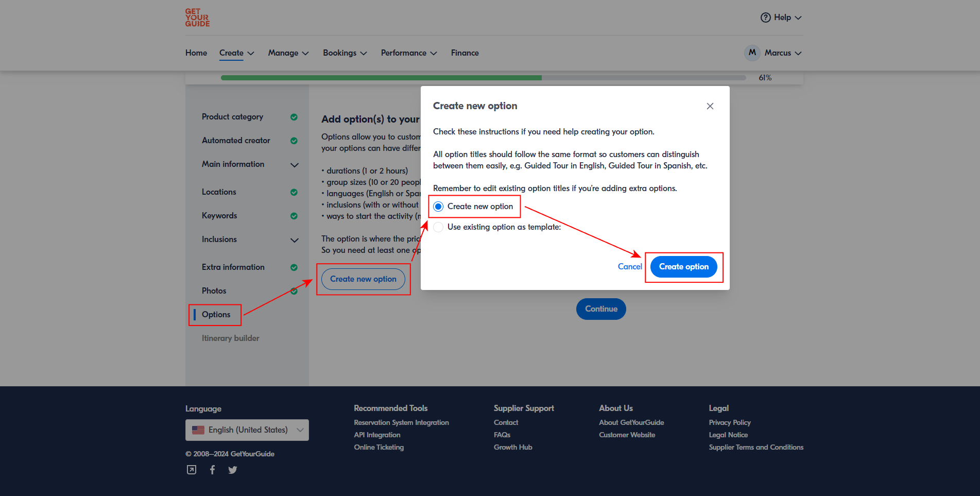Viewport: 980px width, 496px height.
Task: Click the US flag icon in language selector
Action: point(198,430)
